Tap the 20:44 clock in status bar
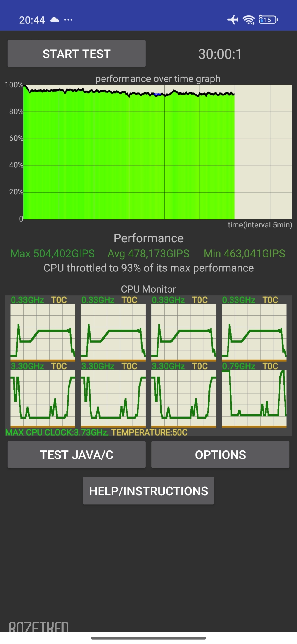The image size is (297, 644). (32, 20)
